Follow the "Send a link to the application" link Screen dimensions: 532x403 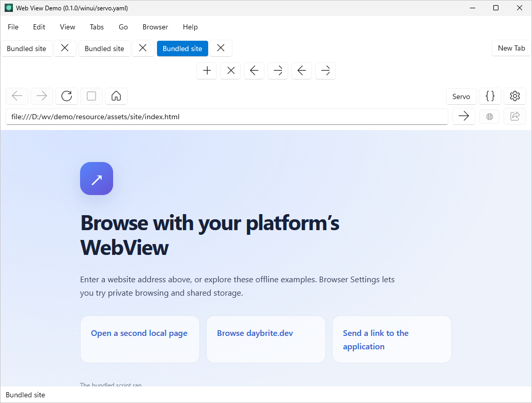click(375, 340)
